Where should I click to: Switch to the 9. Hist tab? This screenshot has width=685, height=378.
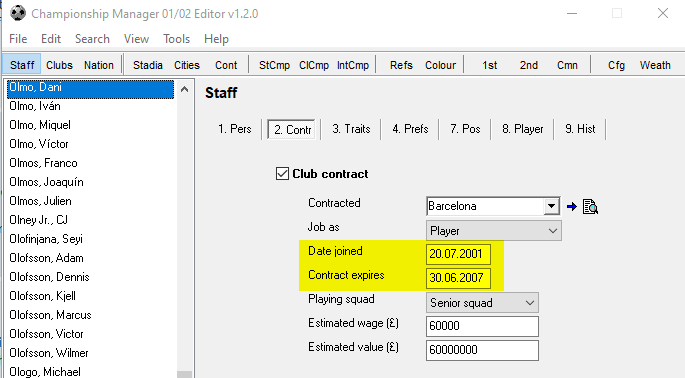580,129
